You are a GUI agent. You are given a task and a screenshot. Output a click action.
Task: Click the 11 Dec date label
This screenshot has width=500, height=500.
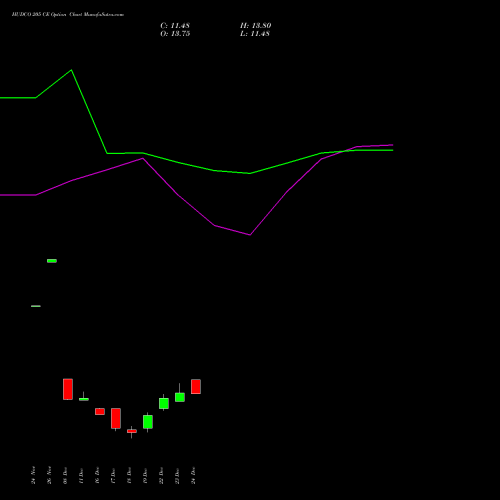point(81,476)
